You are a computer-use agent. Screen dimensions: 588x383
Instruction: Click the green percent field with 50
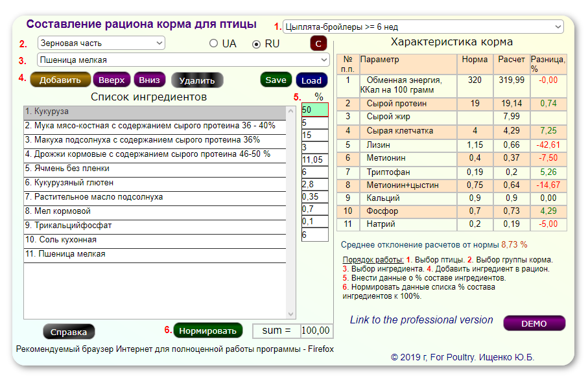[315, 110]
